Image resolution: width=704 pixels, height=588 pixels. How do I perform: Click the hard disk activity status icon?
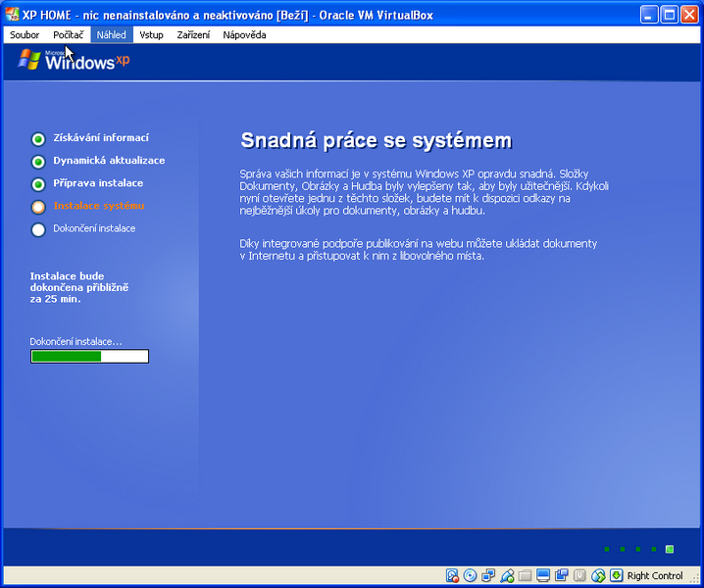(x=452, y=575)
